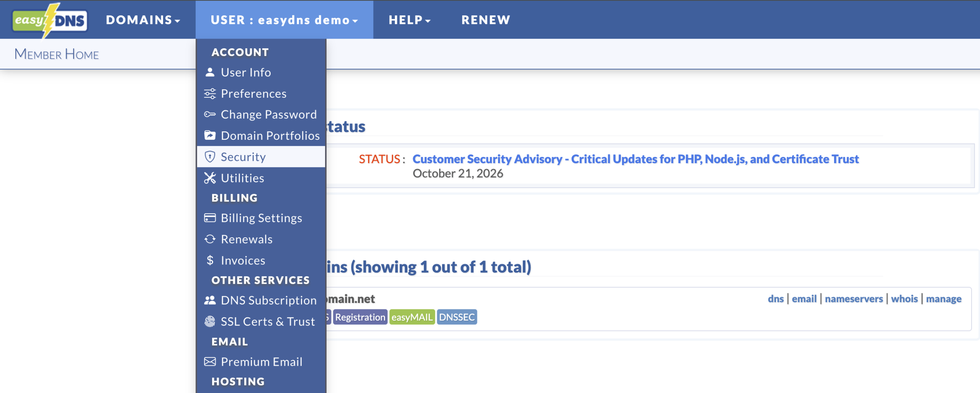Choose Change Password menu entry
980x393 pixels.
[261, 115]
